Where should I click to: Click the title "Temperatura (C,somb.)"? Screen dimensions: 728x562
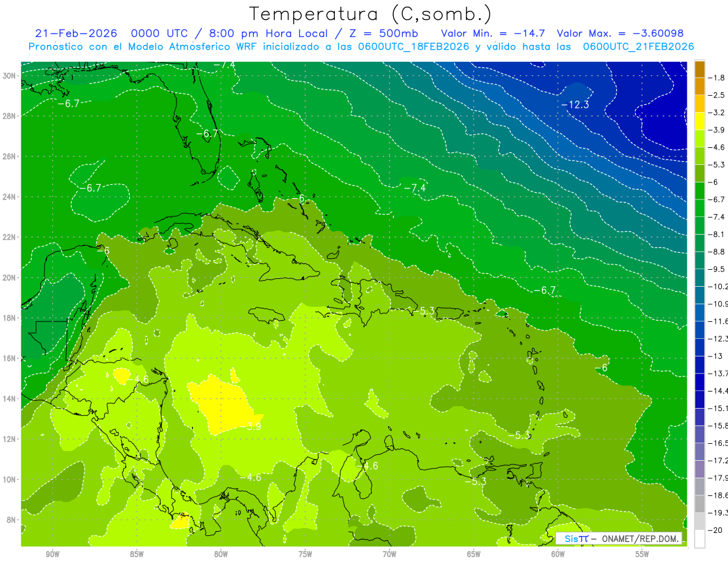pos(371,15)
